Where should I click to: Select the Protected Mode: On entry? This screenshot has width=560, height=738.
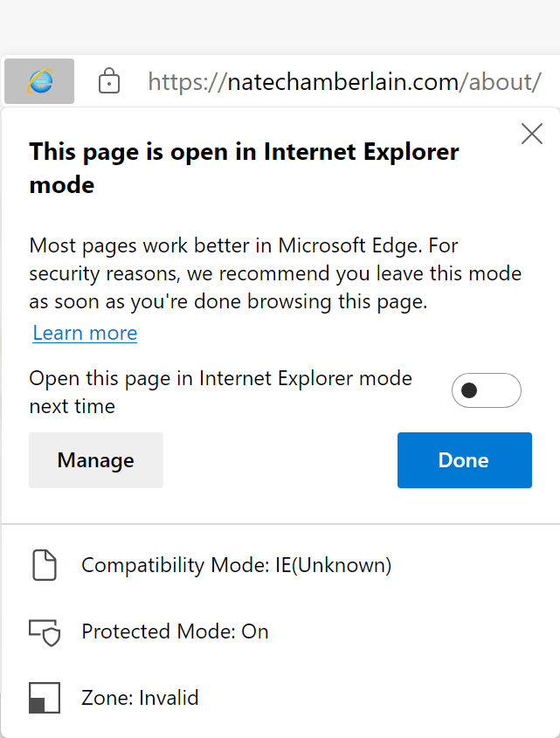tap(175, 631)
